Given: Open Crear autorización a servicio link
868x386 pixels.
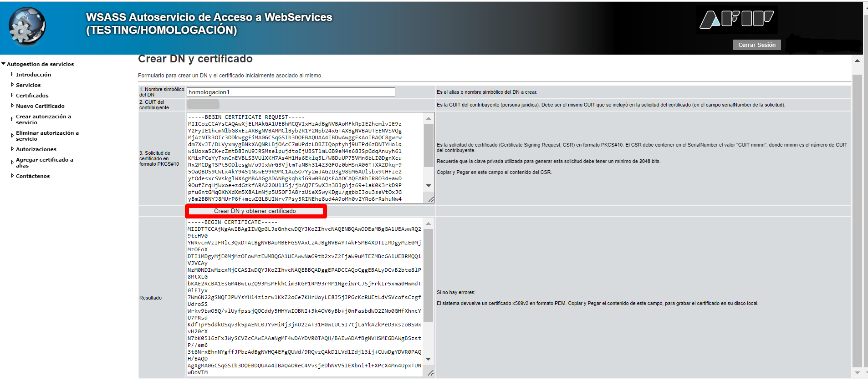Looking at the screenshot, I should point(43,119).
